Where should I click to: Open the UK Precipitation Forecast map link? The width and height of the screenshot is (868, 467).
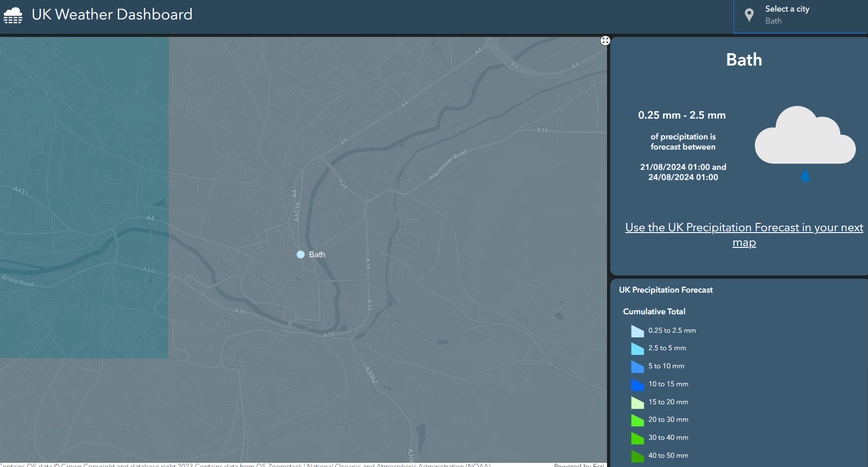[x=744, y=235]
